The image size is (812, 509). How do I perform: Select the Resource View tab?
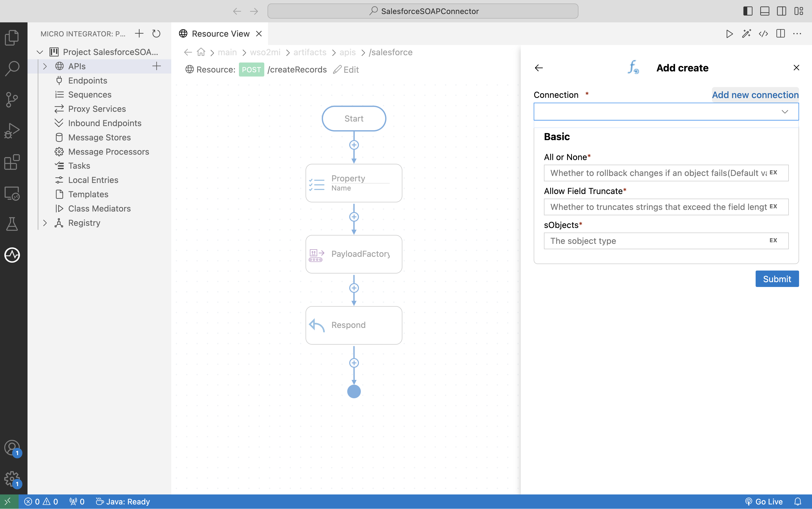pos(220,34)
